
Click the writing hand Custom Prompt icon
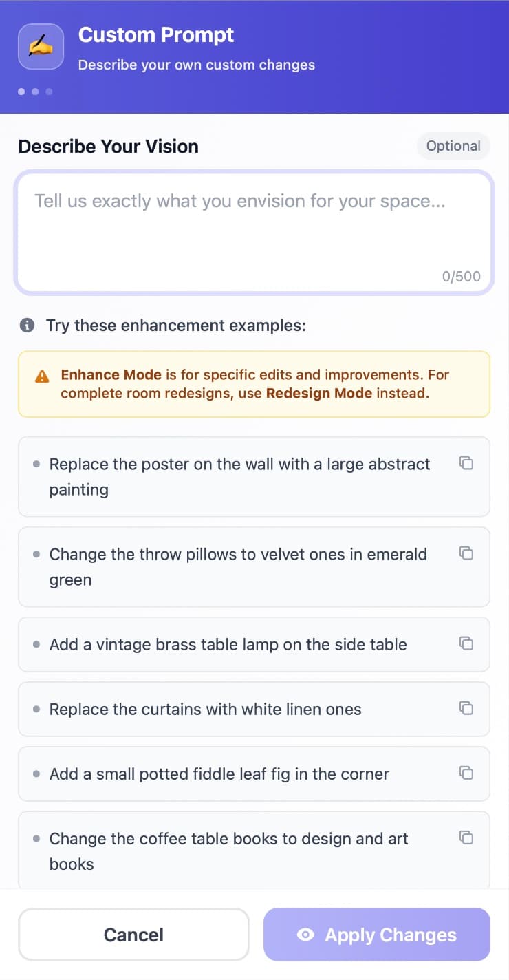pyautogui.click(x=41, y=47)
